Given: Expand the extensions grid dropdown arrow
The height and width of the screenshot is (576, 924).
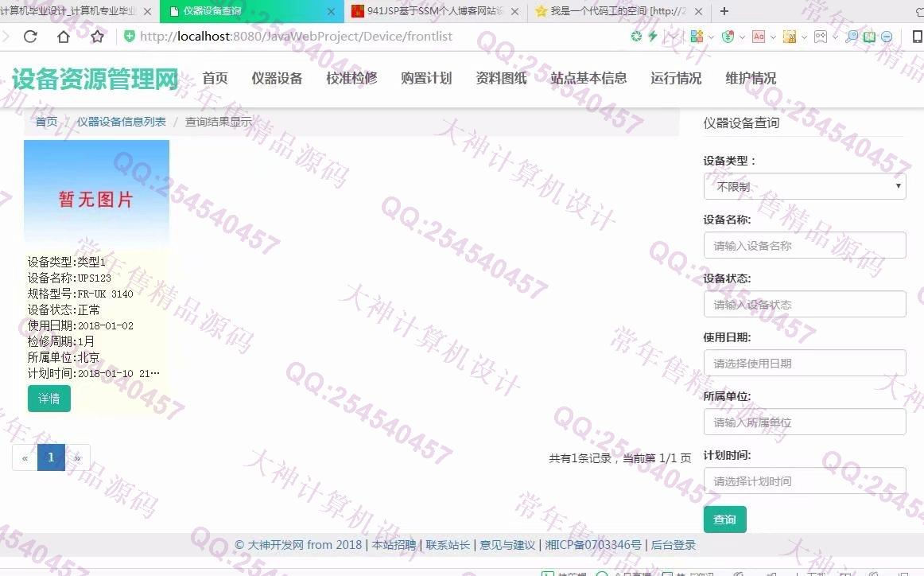Looking at the screenshot, I should [x=711, y=37].
